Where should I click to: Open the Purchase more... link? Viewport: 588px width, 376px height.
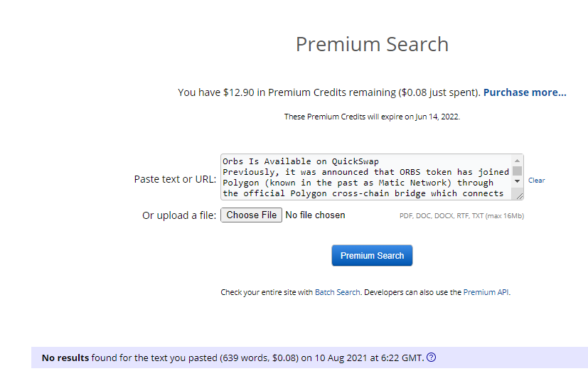525,92
